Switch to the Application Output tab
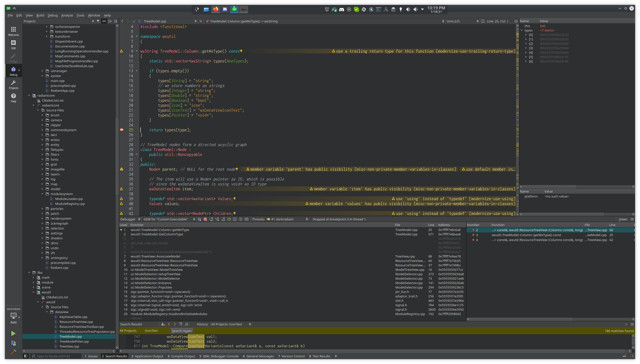Image resolution: width=640 pixels, height=364 pixels. point(147,356)
